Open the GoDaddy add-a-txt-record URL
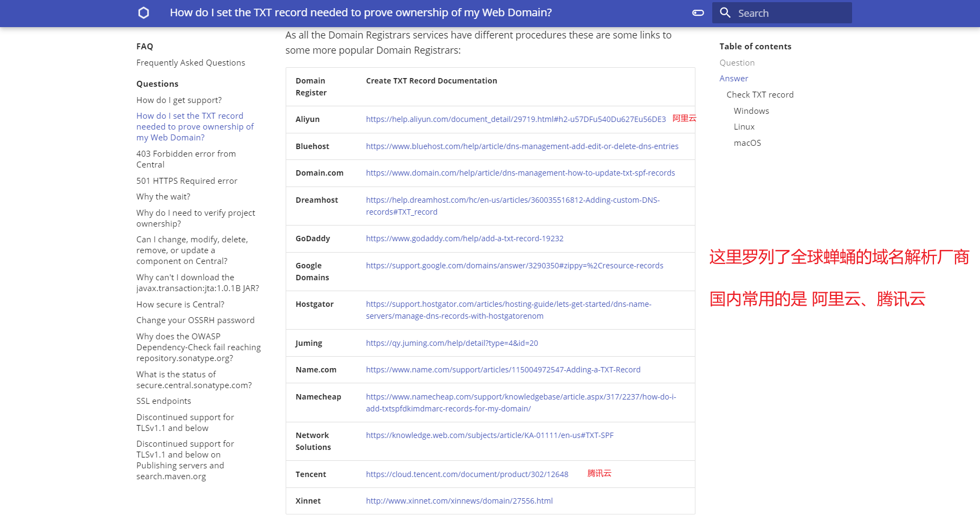 tap(465, 239)
